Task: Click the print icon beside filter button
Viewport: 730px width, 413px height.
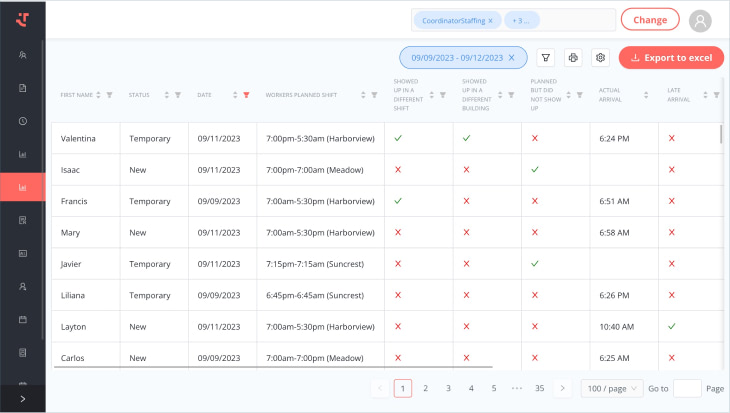Action: (573, 58)
